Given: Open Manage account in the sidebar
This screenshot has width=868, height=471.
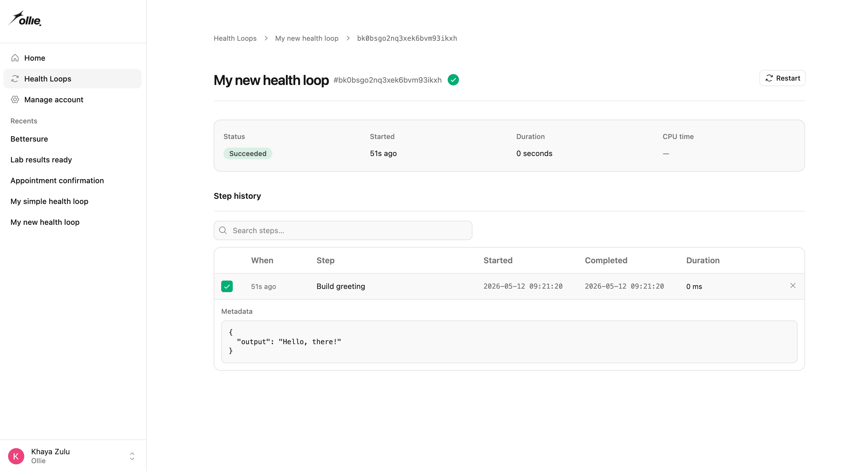Looking at the screenshot, I should (x=72, y=99).
